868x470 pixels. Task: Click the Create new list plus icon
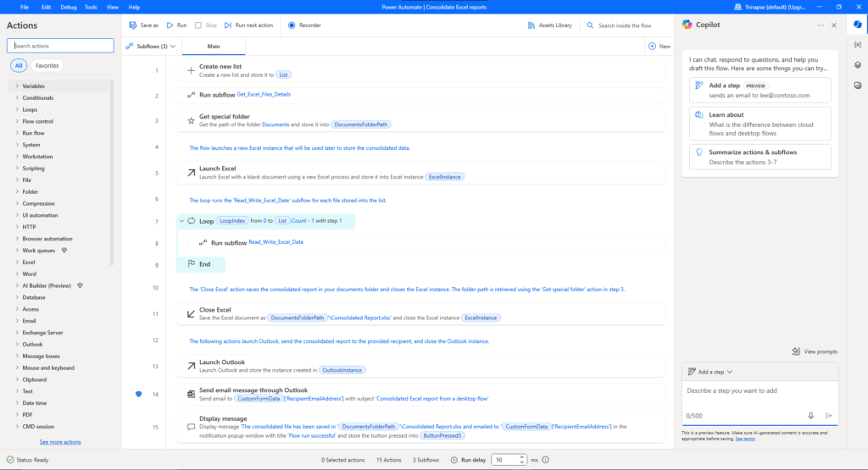tap(191, 71)
